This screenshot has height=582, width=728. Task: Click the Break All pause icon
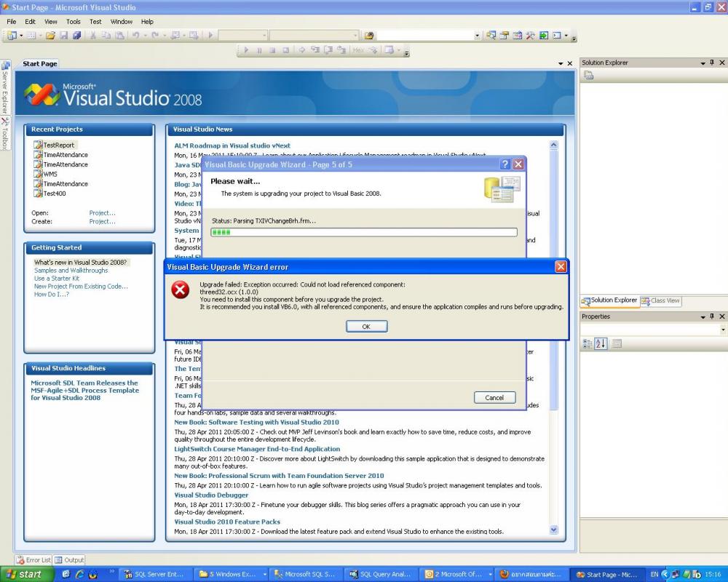pyautogui.click(x=259, y=50)
